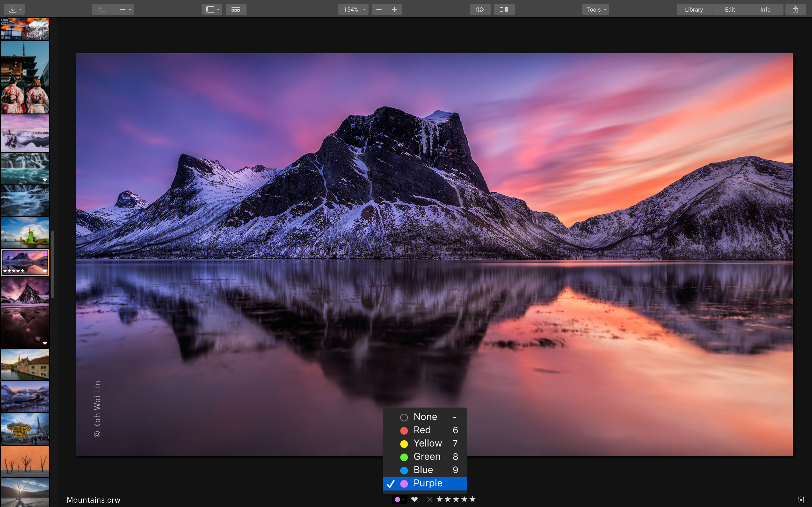Screen dimensions: 812x507
Task: Click the zoom in plus button
Action: (395, 9)
